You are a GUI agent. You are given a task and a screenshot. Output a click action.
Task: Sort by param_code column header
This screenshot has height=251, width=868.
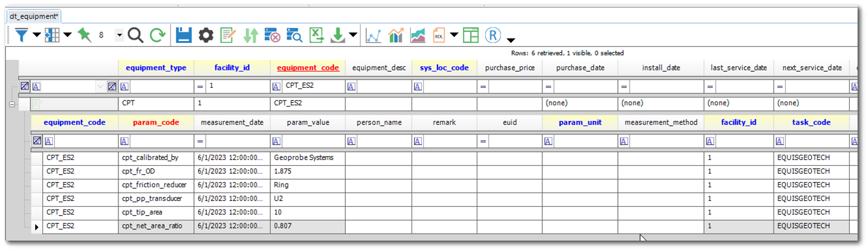156,122
